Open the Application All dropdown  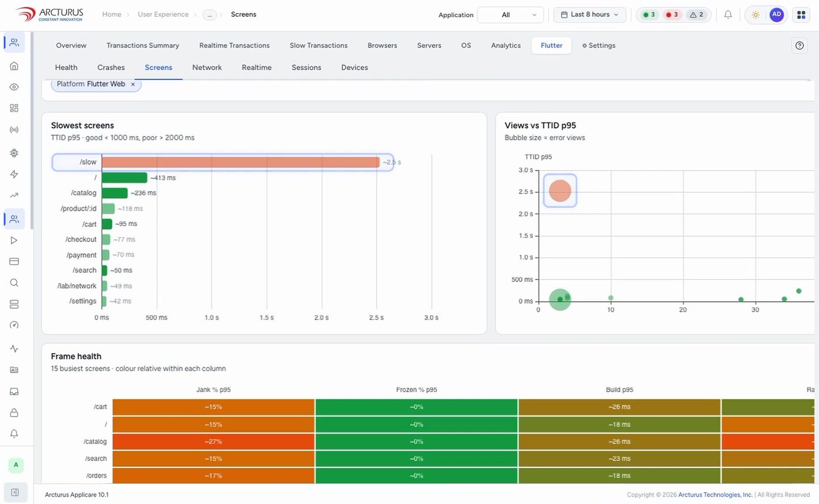[x=511, y=15]
